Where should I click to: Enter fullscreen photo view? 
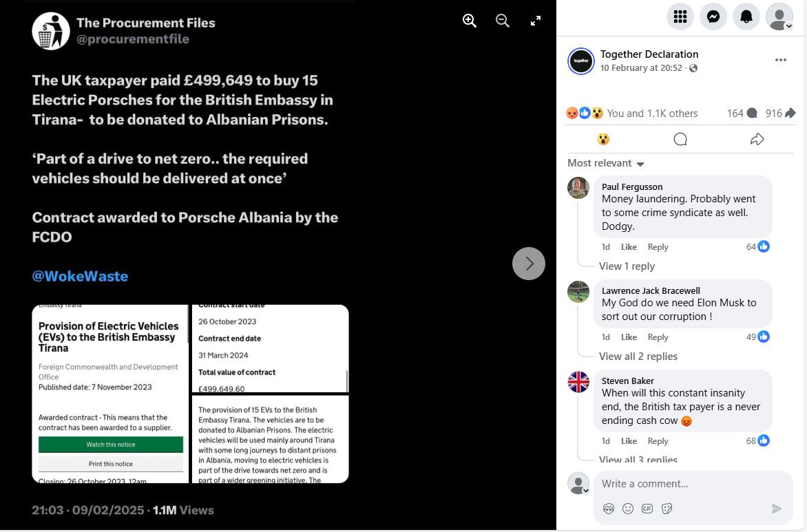[536, 21]
